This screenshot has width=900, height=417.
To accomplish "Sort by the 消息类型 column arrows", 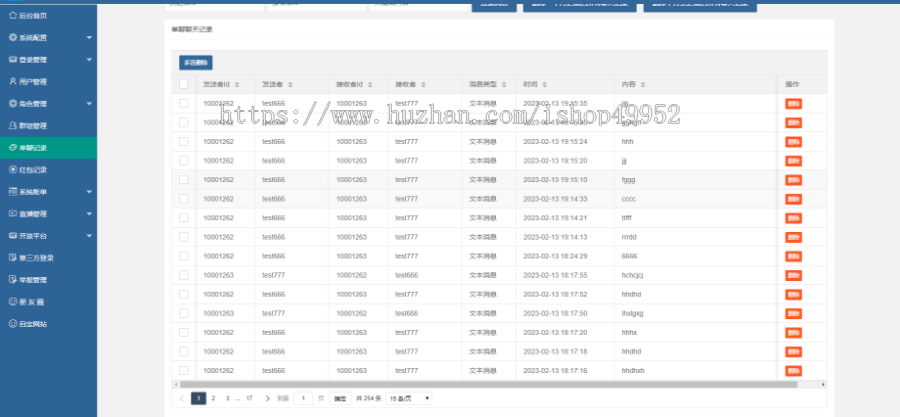I will tap(504, 84).
